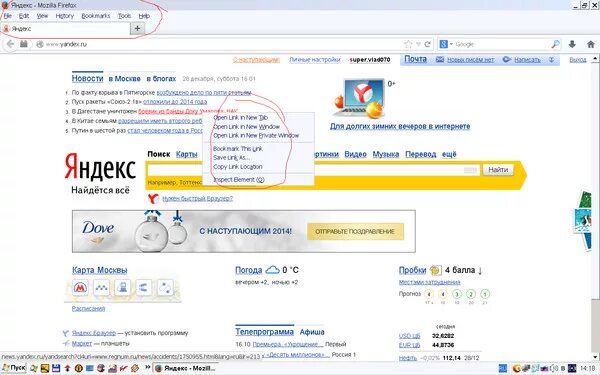The height and width of the screenshot is (375, 600).
Task: Open Личные настройки link
Action: point(315,60)
